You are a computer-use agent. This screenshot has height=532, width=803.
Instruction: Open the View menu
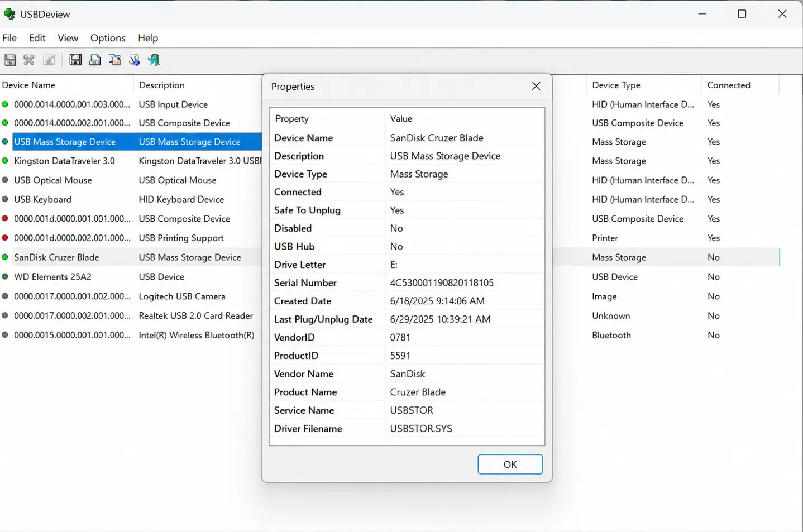click(x=68, y=38)
